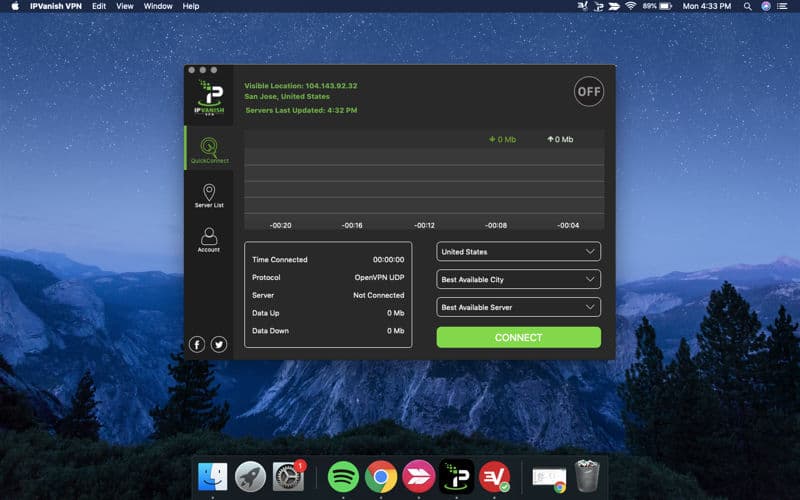Click the Servers Last Updated text
800x500 pixels.
[x=301, y=110]
